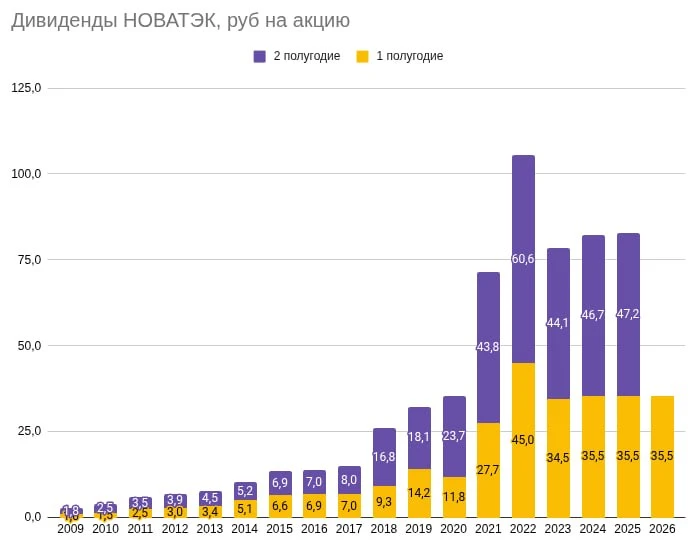Click the 2010 year label on x-axis
The height and width of the screenshot is (551, 696).
click(x=106, y=529)
